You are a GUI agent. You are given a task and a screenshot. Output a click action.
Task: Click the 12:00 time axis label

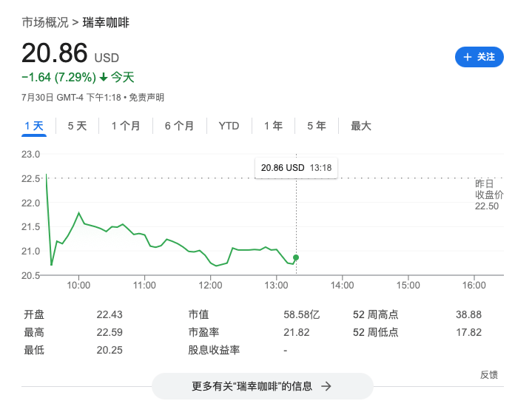[x=210, y=286]
